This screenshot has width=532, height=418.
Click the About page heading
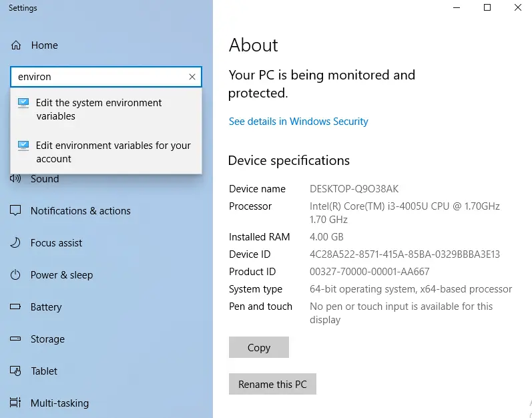(x=254, y=45)
